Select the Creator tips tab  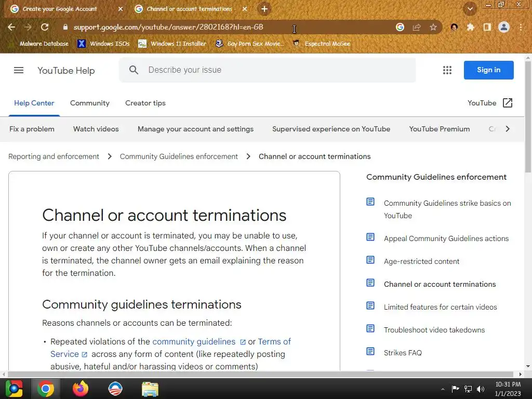coord(145,103)
